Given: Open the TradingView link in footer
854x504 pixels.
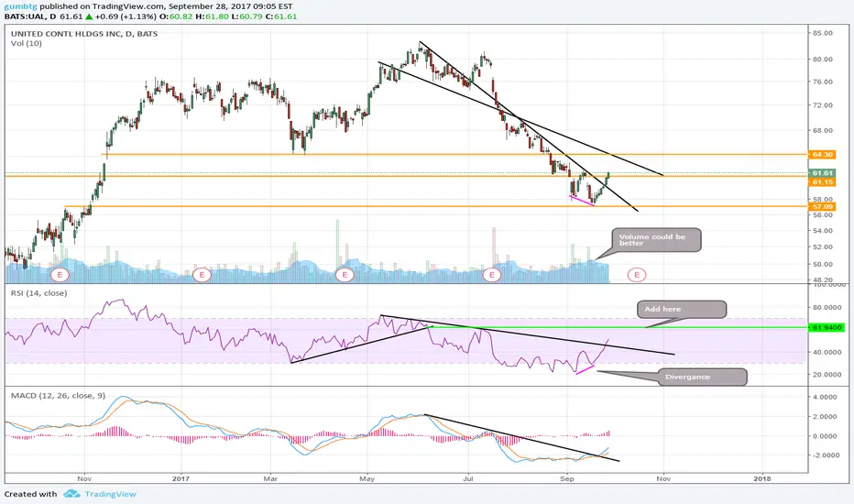Looking at the screenshot, I should [110, 494].
